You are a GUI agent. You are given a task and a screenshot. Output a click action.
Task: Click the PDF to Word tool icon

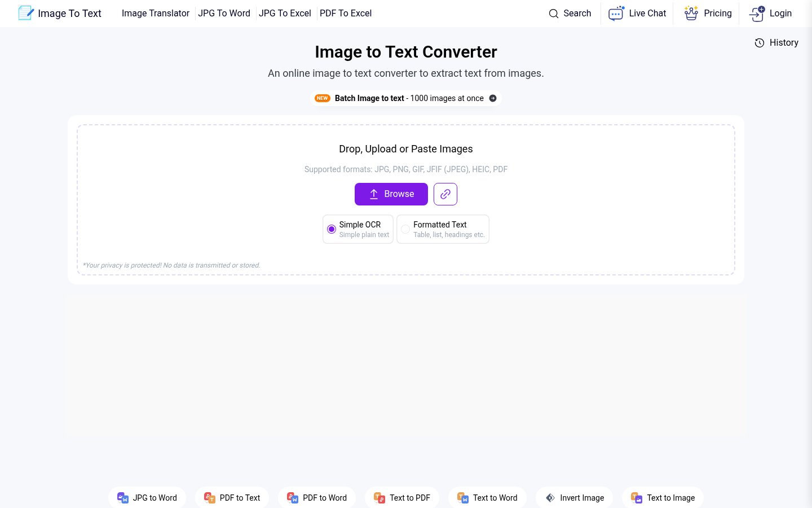(x=293, y=498)
